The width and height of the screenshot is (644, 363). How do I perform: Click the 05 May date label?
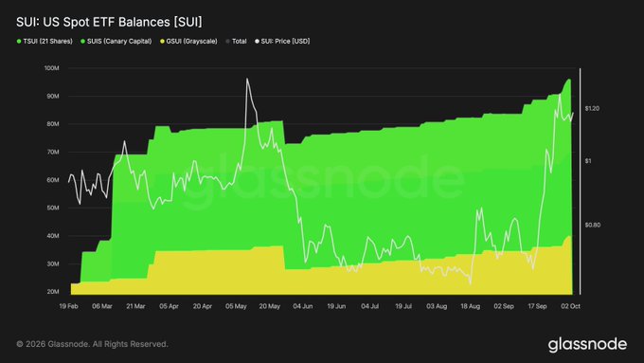(x=236, y=306)
